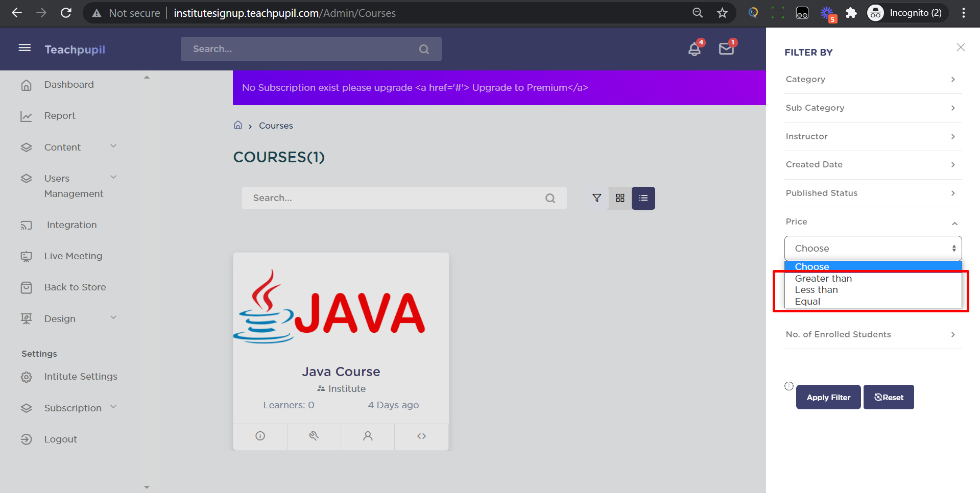Screen dimensions: 980x493
Task: Expand the Category filter
Action: (873, 79)
